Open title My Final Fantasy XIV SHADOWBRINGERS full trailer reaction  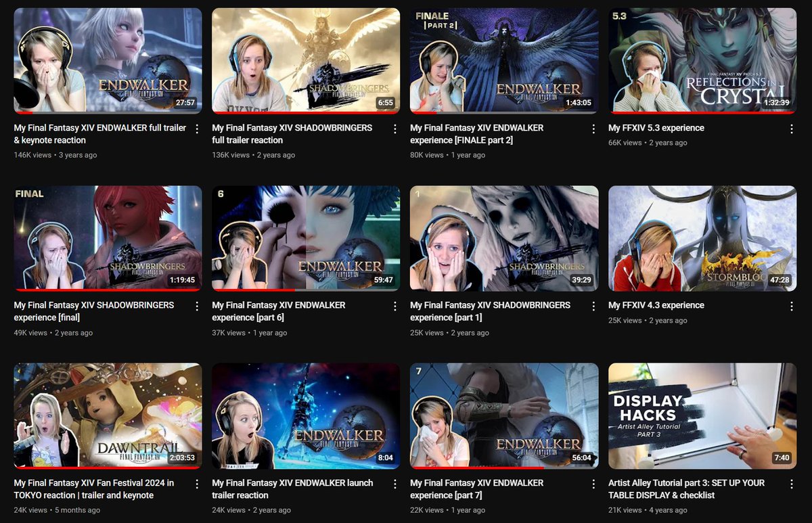point(292,134)
